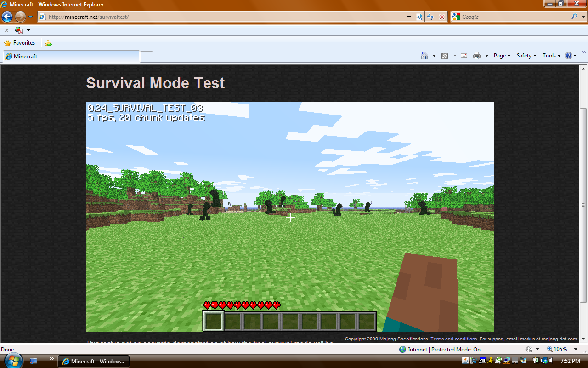Refresh the page with the Refresh icon
The image size is (588, 368).
pyautogui.click(x=430, y=17)
